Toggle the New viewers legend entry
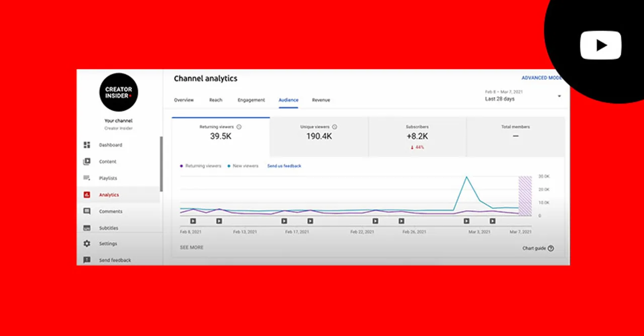 click(243, 166)
